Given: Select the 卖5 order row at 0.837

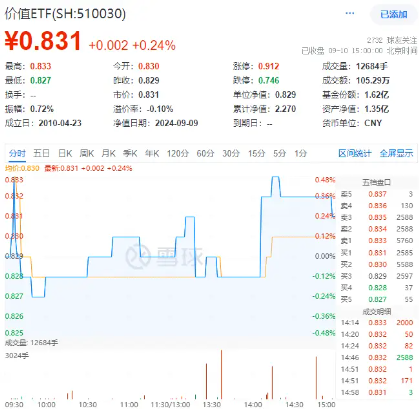Looking at the screenshot, I should pyautogui.click(x=377, y=194).
